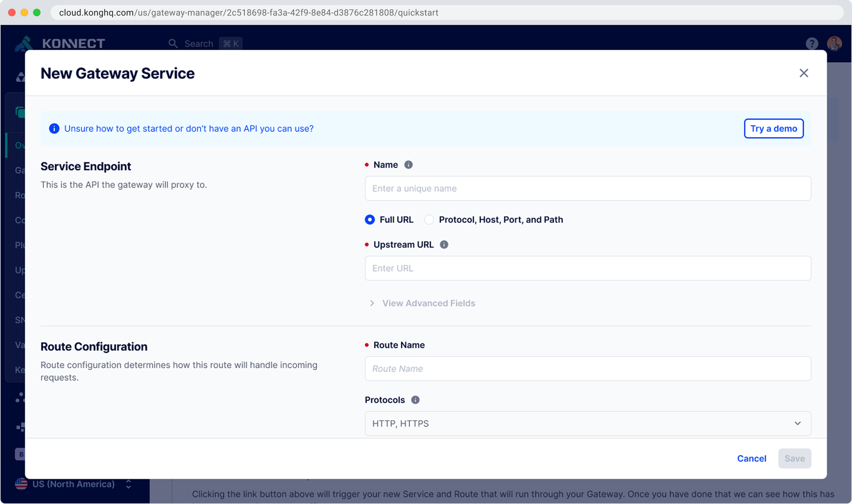The height and width of the screenshot is (504, 852).
Task: Close the New Gateway Service dialog
Action: (803, 73)
